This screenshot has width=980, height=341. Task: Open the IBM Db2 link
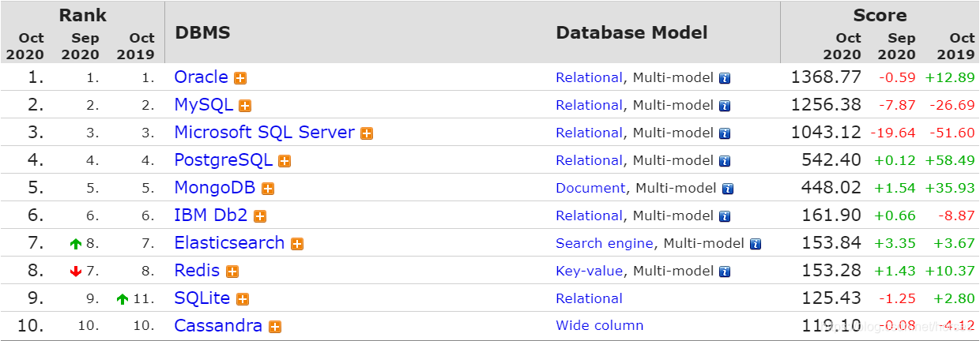pos(211,215)
